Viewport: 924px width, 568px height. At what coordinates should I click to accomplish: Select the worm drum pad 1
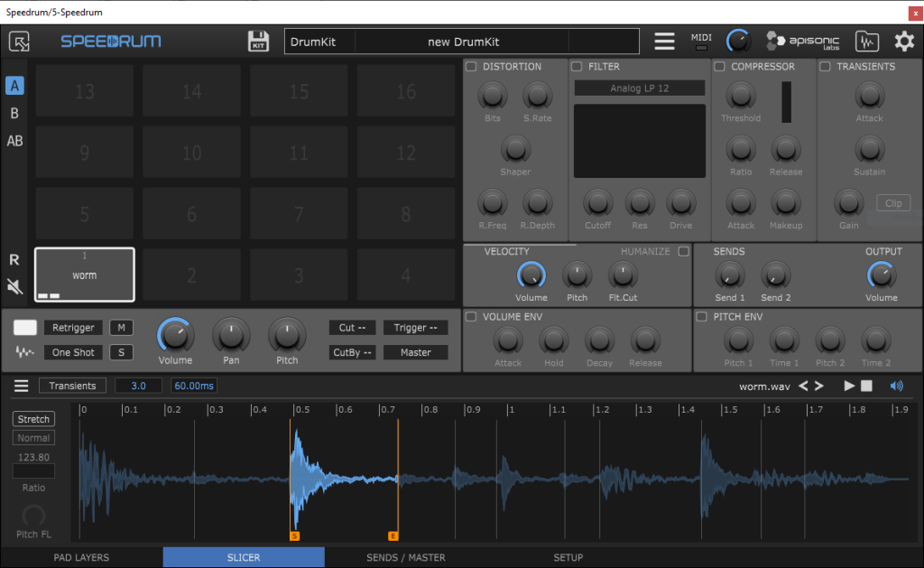85,275
